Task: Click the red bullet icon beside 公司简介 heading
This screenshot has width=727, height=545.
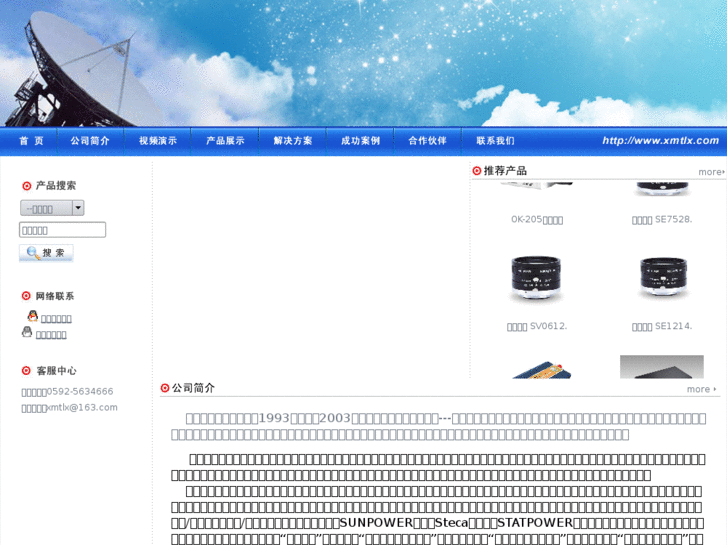Action: 165,388
